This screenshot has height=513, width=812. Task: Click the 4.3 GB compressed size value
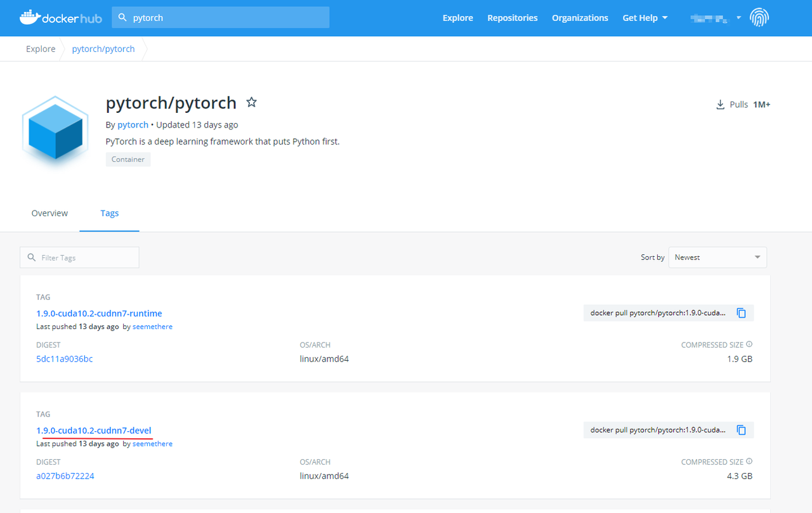[740, 476]
